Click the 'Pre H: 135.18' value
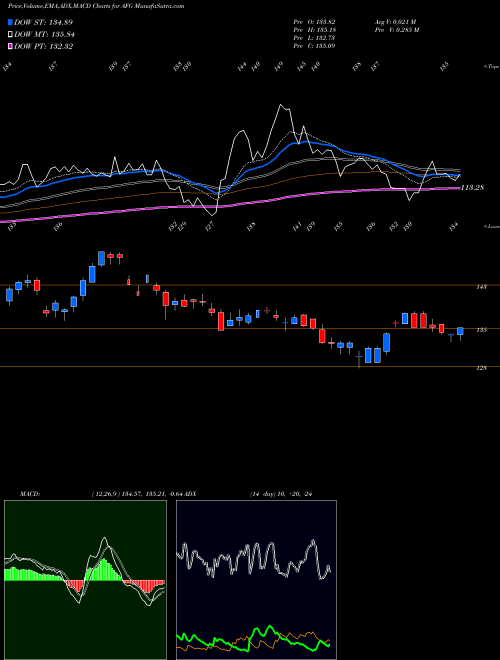Image resolution: width=500 pixels, height=660 pixels. (314, 30)
